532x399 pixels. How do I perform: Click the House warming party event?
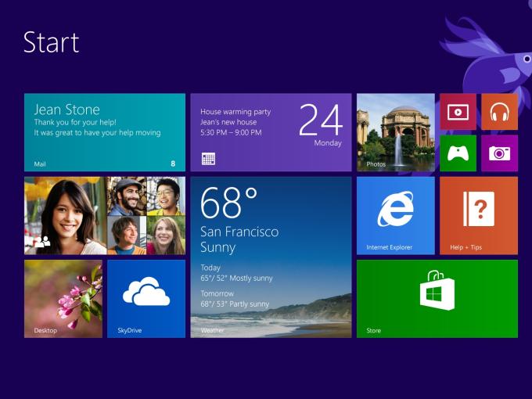[235, 112]
